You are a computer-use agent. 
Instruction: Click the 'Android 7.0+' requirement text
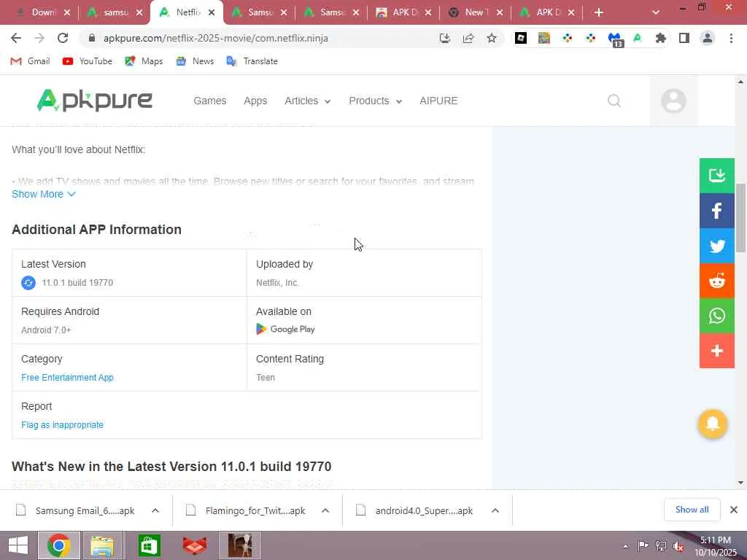(x=46, y=330)
